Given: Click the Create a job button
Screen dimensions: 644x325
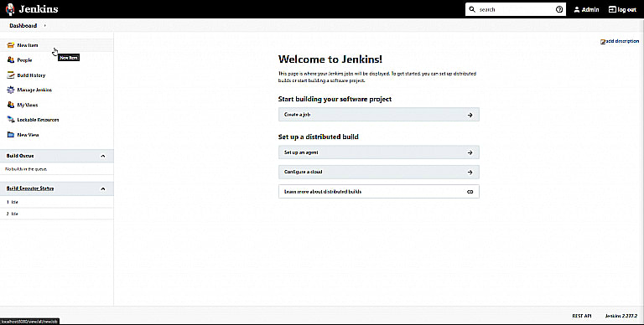Looking at the screenshot, I should click(379, 115).
